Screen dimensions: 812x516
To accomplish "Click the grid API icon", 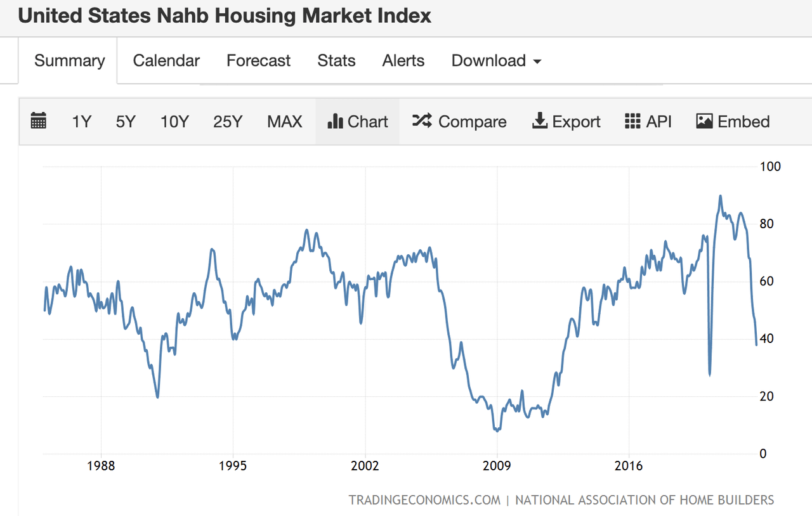I will pyautogui.click(x=632, y=121).
